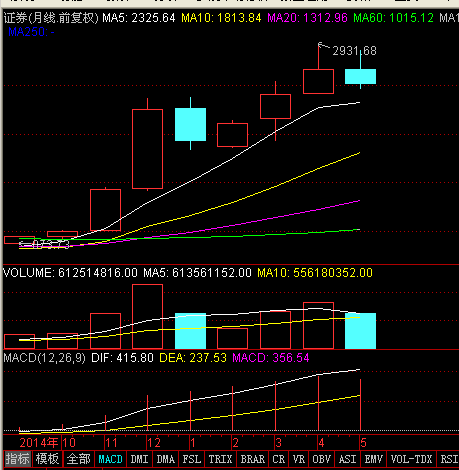The height and width of the screenshot is (470, 459).
Task: Open the 全部 indicator tab
Action: coord(78,459)
